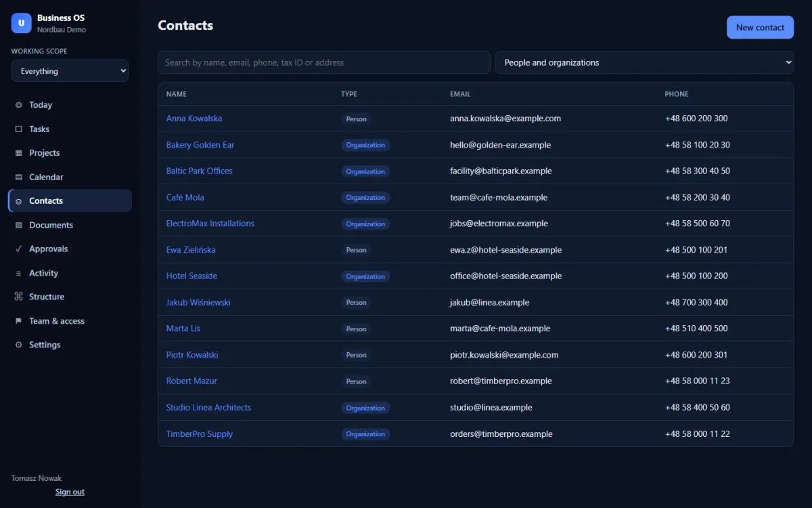Open the Tasks section
This screenshot has height=508, width=812.
tap(70, 129)
